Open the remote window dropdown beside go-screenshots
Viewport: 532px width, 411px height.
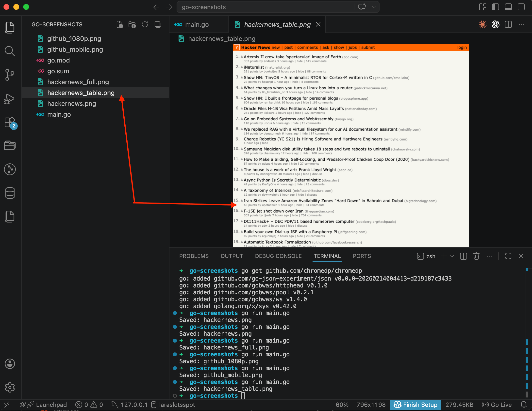pos(374,7)
